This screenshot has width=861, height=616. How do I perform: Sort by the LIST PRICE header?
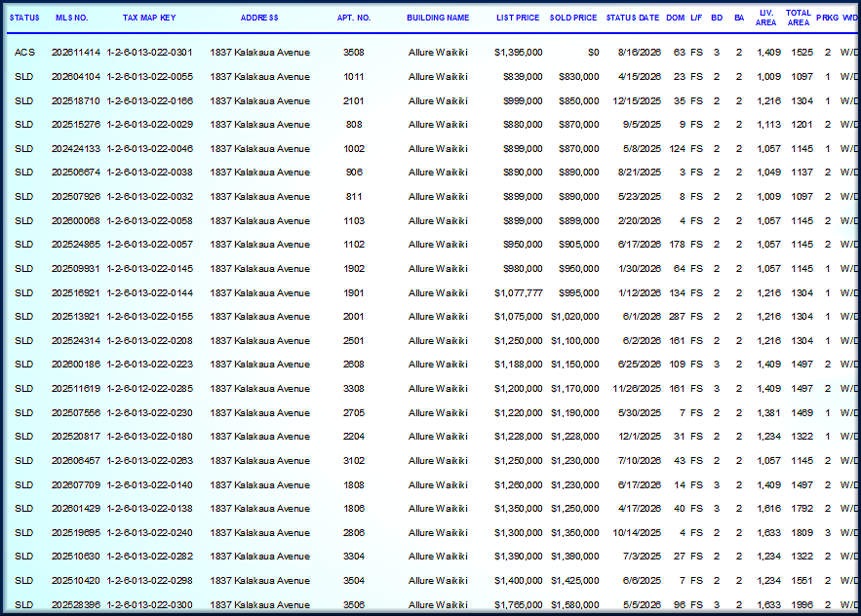517,18
